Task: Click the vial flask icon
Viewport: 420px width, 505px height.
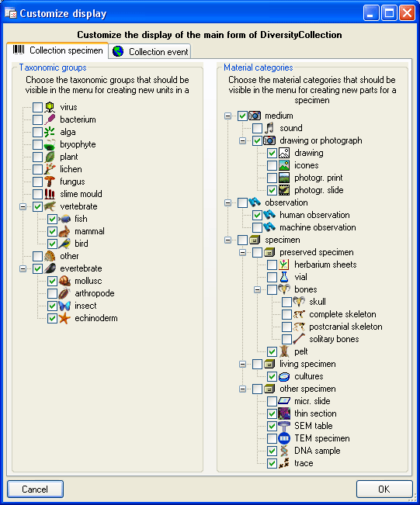Action: 284,277
